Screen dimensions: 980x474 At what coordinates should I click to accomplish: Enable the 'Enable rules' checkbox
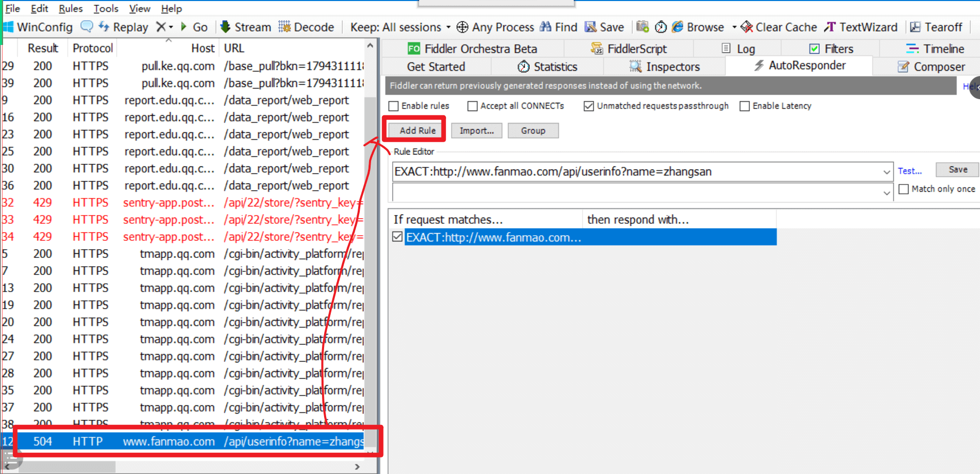tap(394, 106)
